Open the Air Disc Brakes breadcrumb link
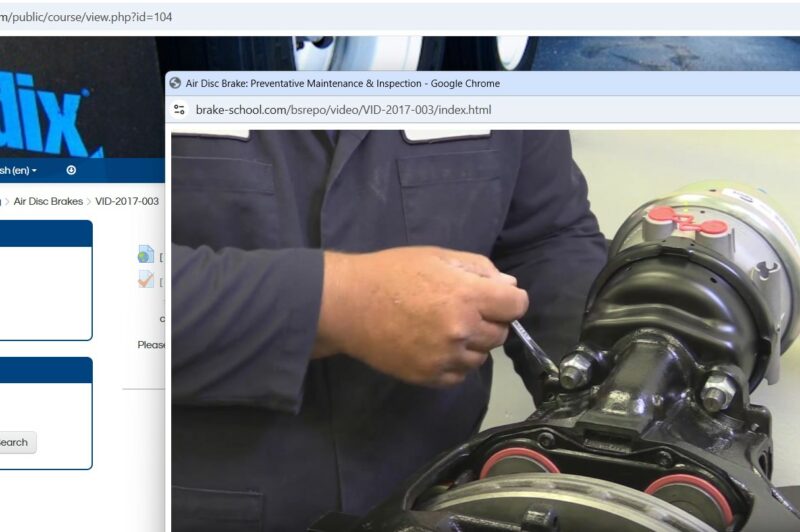The width and height of the screenshot is (800, 532). 48,201
